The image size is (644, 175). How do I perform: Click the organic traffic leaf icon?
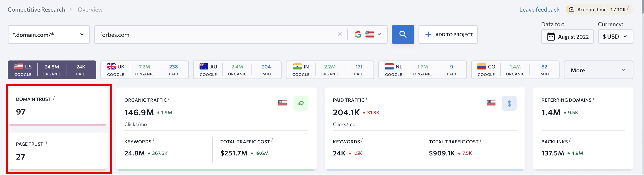point(301,103)
